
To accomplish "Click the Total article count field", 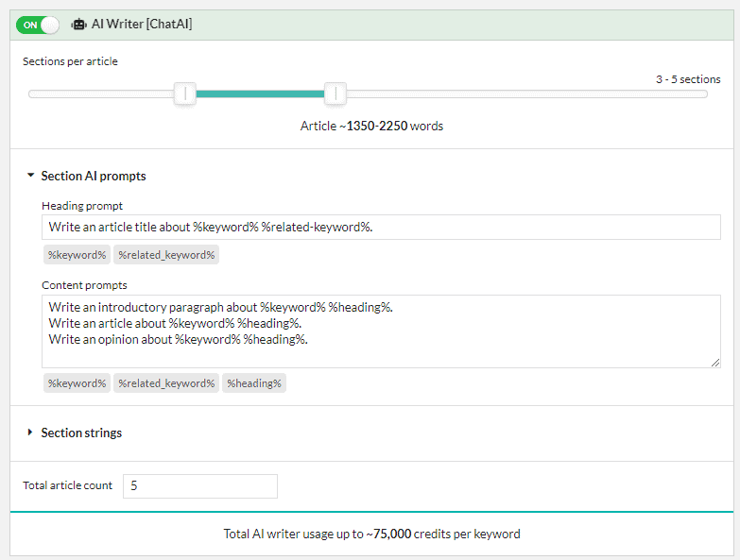I will [200, 486].
